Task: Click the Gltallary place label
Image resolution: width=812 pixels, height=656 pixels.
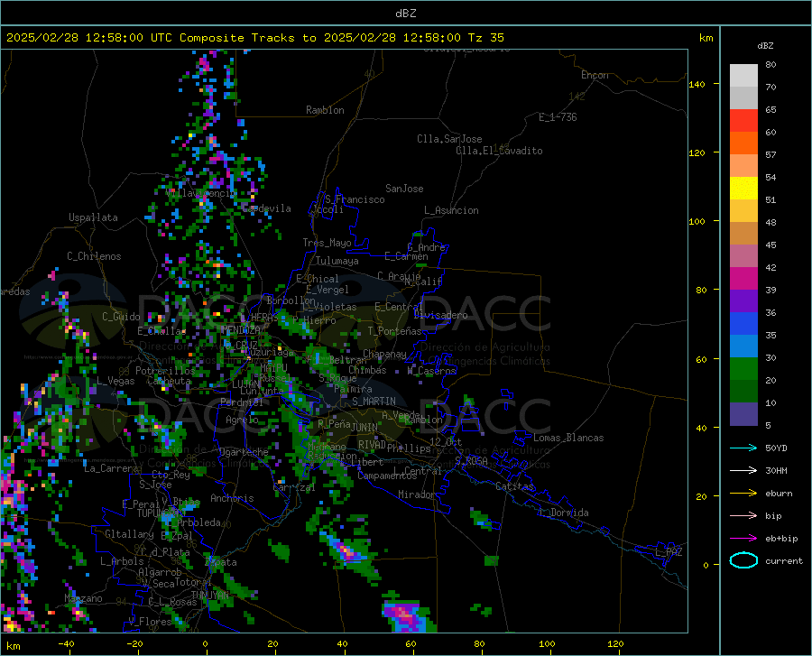Action: (129, 534)
